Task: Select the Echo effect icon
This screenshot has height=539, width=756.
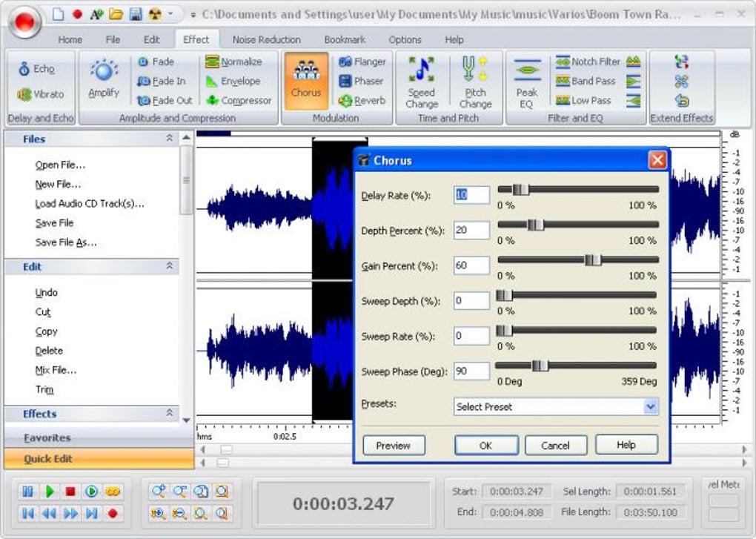Action: pos(24,69)
